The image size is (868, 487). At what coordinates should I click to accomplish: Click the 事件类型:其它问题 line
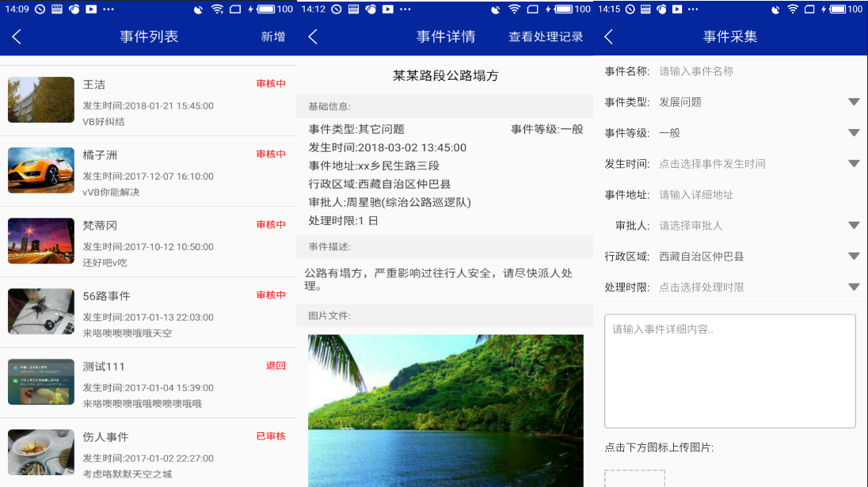[x=356, y=129]
